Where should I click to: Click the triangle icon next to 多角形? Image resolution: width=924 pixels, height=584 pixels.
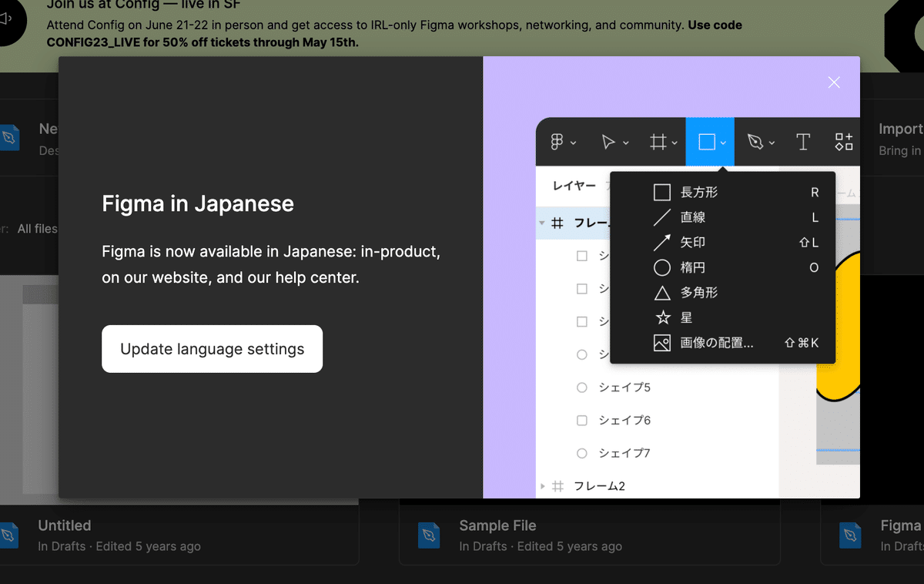pyautogui.click(x=662, y=293)
